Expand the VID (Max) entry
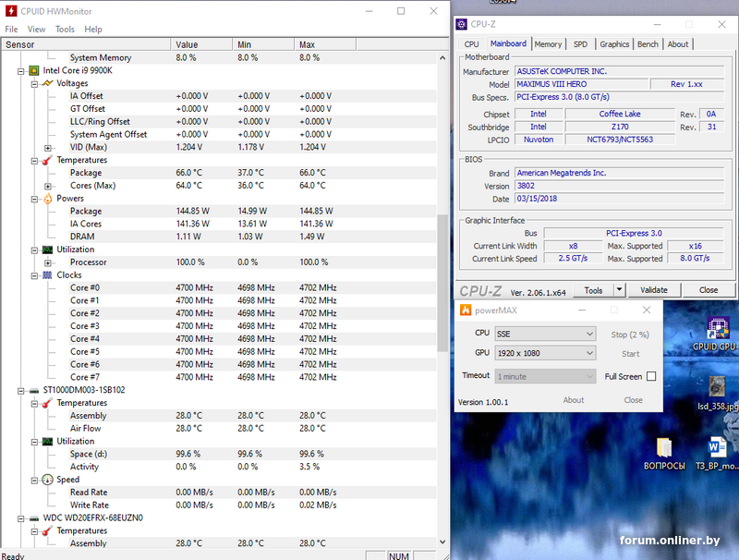The width and height of the screenshot is (739, 560). point(48,148)
